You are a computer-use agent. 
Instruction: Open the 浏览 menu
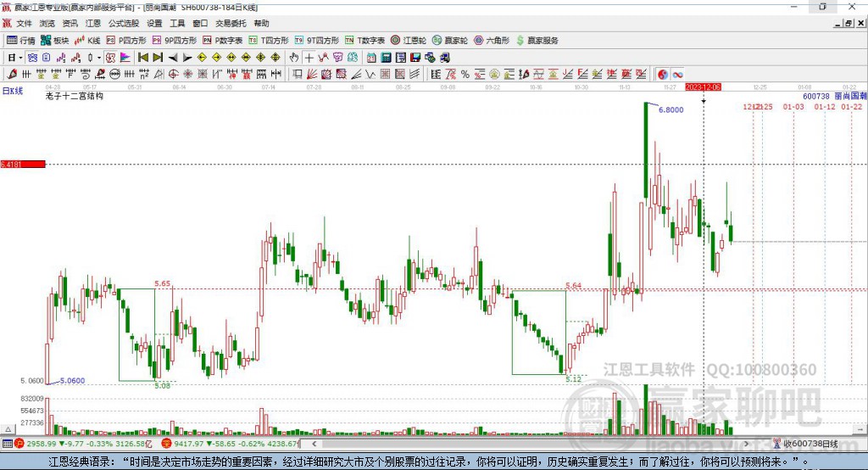pos(47,23)
